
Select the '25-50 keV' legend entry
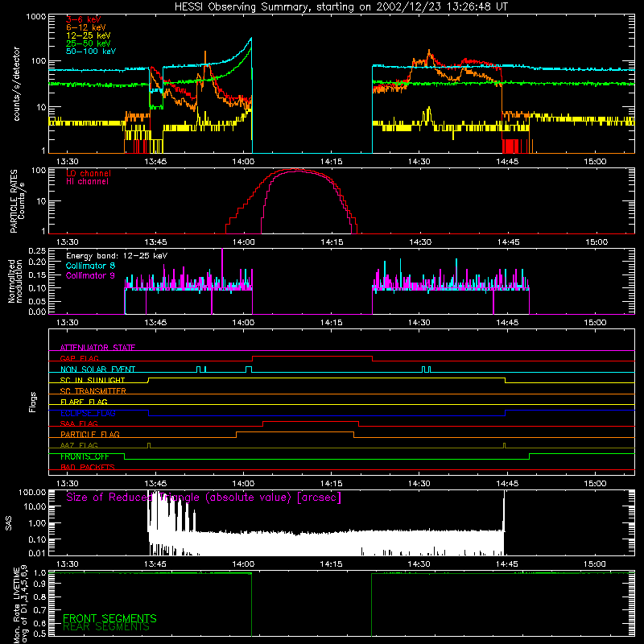click(x=89, y=43)
